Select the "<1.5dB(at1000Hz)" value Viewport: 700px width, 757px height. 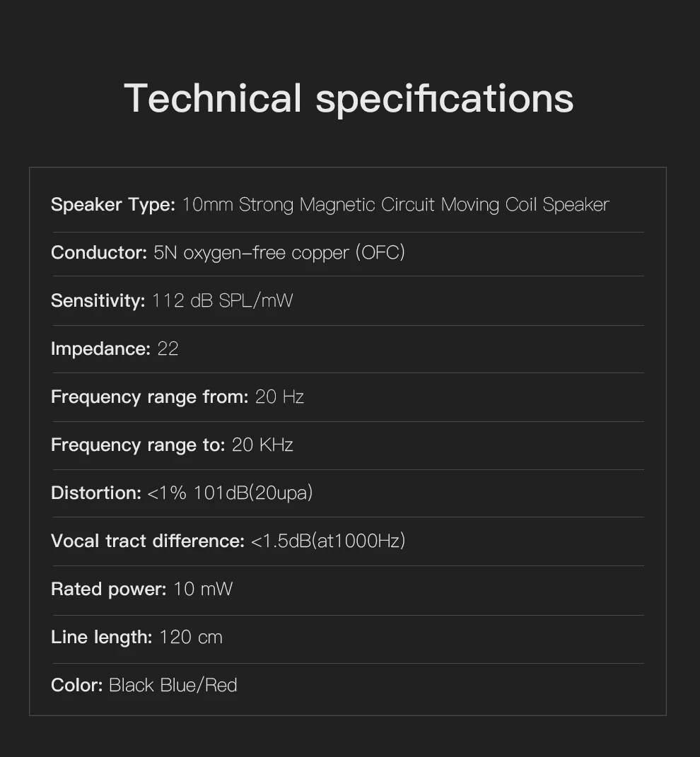328,541
